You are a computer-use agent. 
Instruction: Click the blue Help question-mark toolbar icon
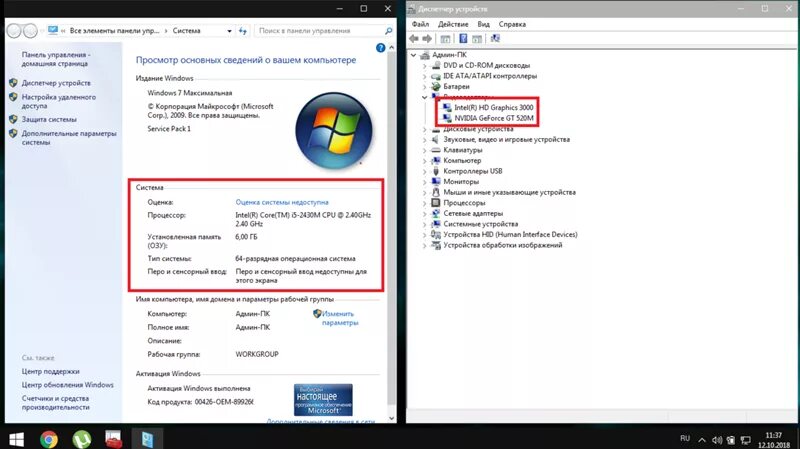(463, 39)
